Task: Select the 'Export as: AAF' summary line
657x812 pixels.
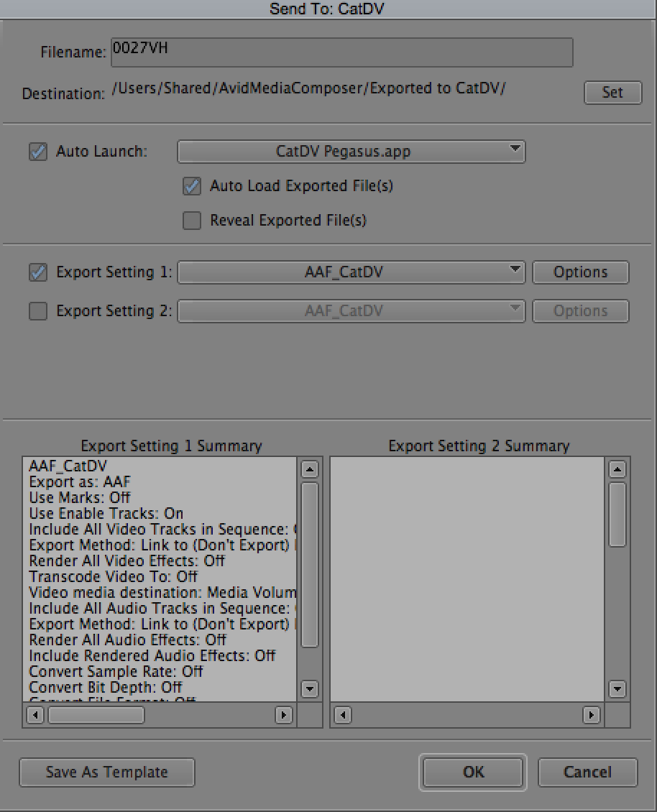Action: tap(80, 482)
